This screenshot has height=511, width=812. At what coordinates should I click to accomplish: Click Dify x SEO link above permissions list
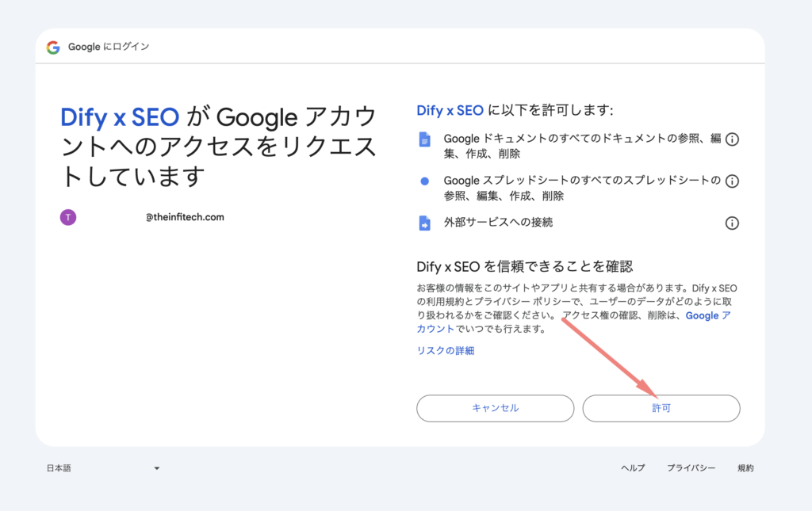pyautogui.click(x=450, y=110)
